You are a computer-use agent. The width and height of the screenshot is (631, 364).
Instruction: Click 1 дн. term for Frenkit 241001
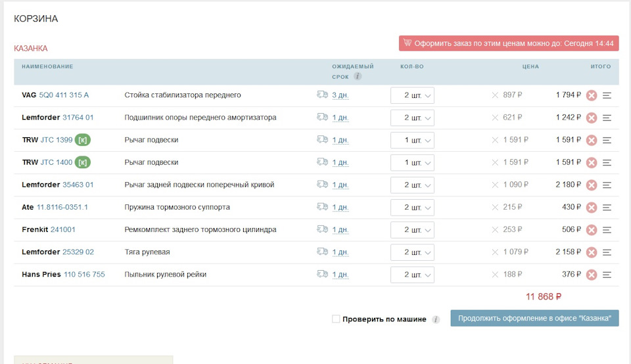(x=340, y=230)
